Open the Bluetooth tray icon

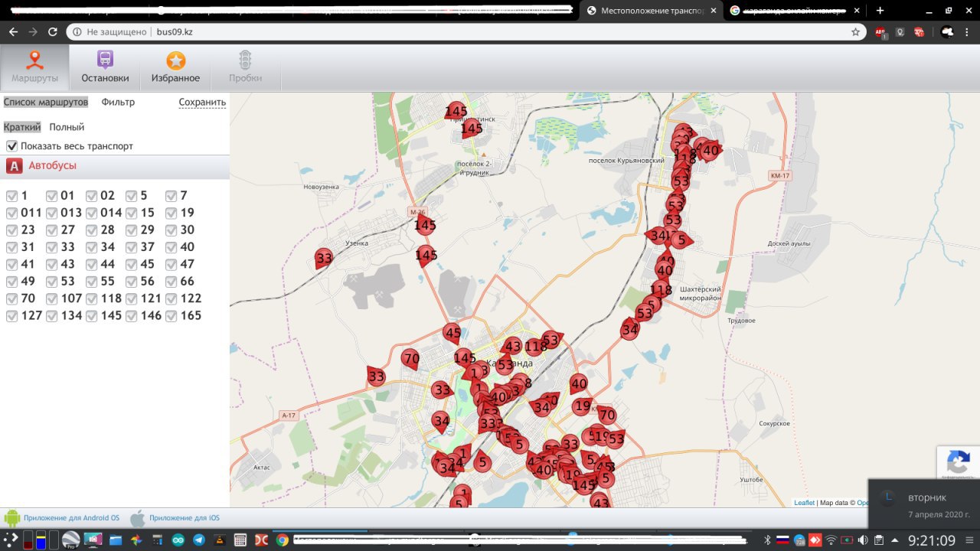[x=767, y=540]
